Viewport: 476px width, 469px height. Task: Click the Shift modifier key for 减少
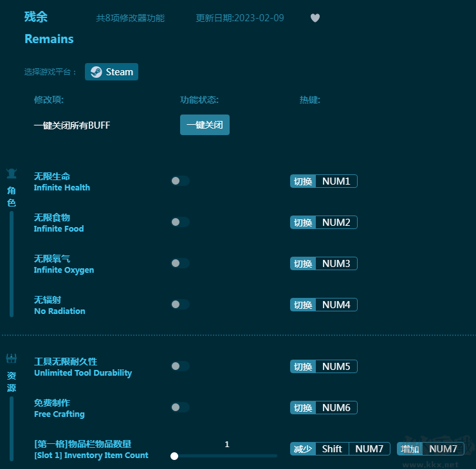click(332, 448)
